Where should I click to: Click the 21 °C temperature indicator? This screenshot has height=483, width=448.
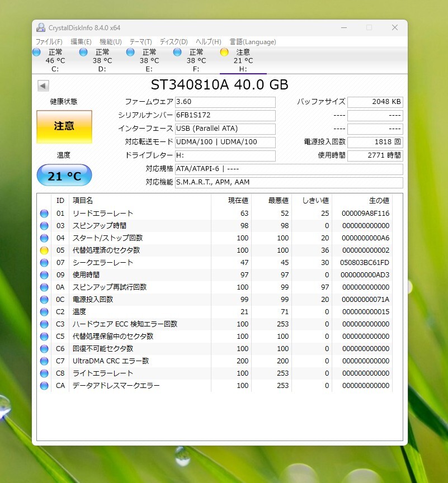tap(64, 176)
